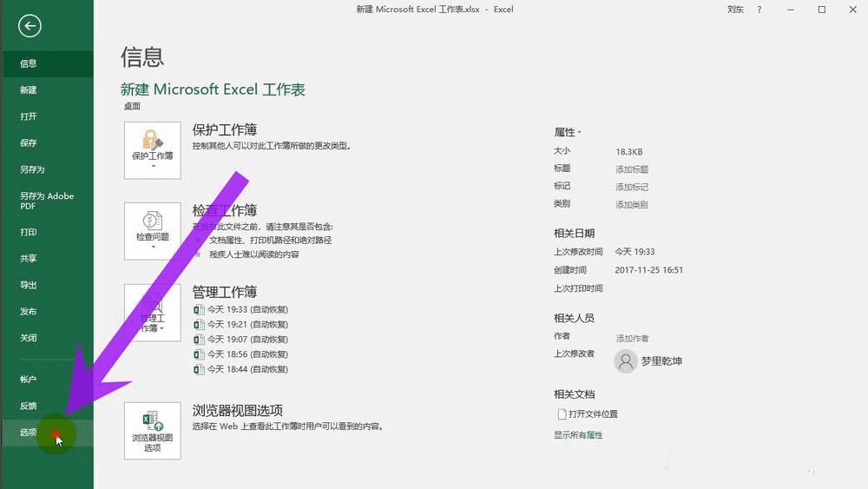Go back using the circular arrow button

click(30, 25)
